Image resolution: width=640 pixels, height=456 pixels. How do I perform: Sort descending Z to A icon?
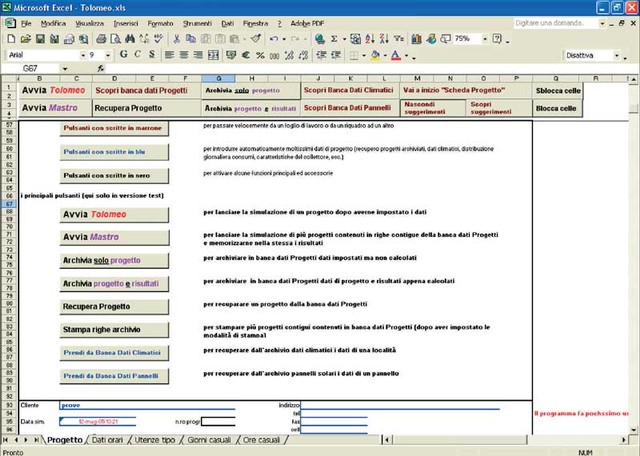(384, 39)
